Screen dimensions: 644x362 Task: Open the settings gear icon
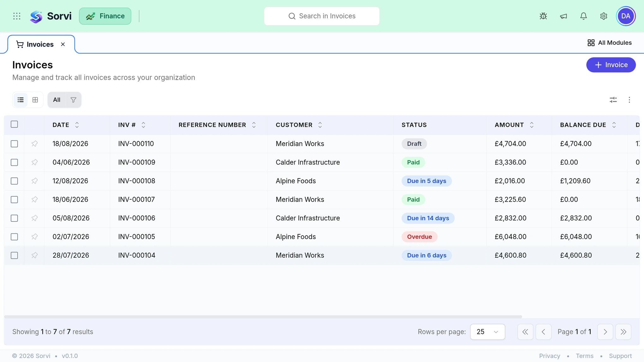[x=604, y=16]
